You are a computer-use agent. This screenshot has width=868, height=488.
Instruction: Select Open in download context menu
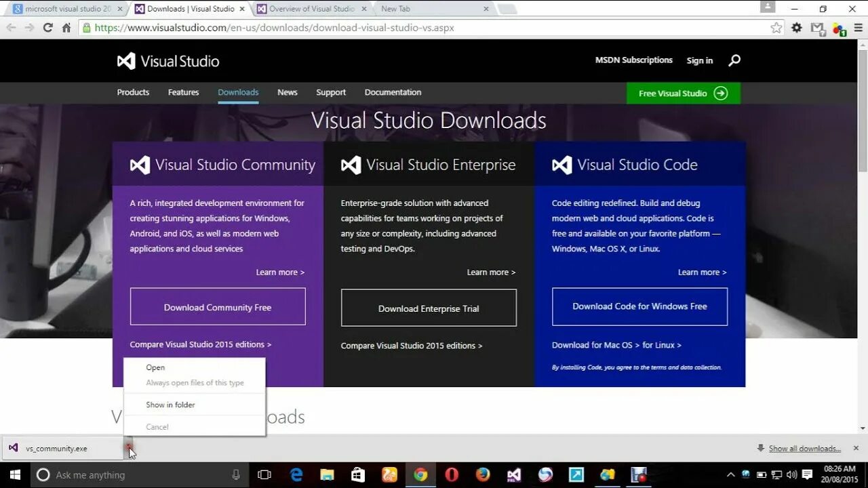point(195,367)
